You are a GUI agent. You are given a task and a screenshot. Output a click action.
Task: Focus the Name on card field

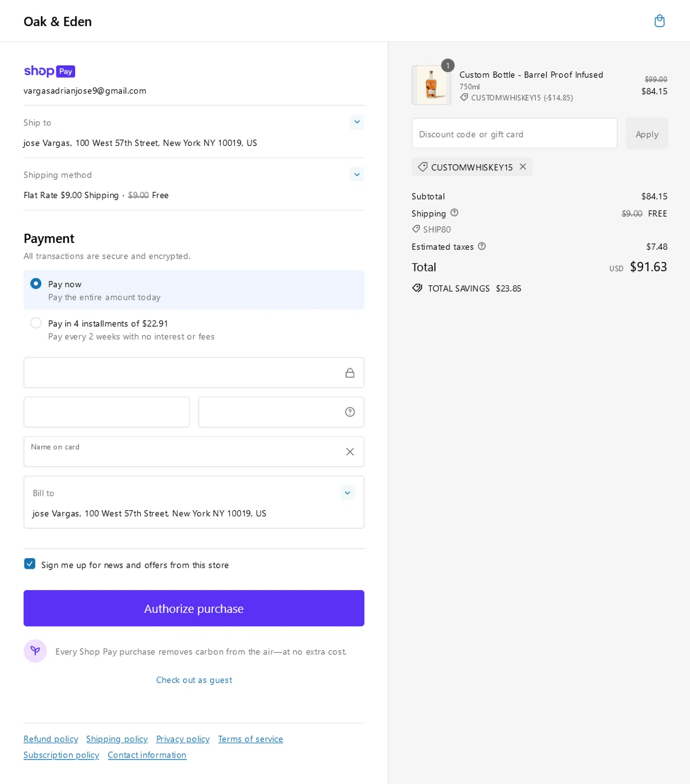[x=194, y=452]
